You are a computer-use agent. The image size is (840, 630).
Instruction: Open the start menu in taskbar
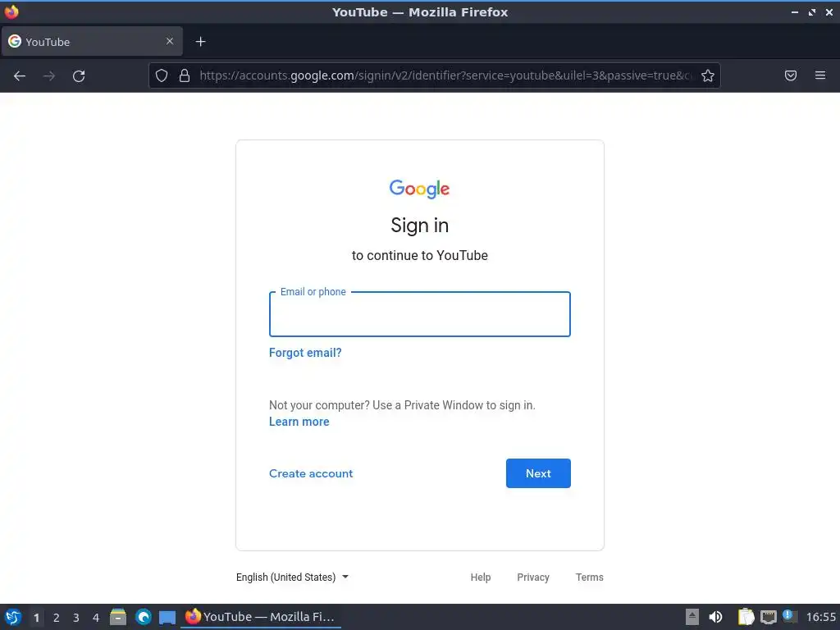click(x=13, y=617)
